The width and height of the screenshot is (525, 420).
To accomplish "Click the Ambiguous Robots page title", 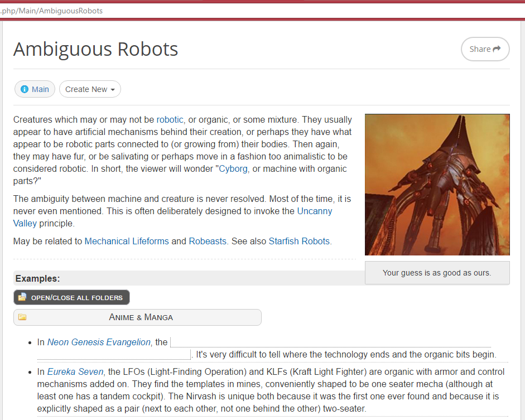I will click(x=96, y=49).
